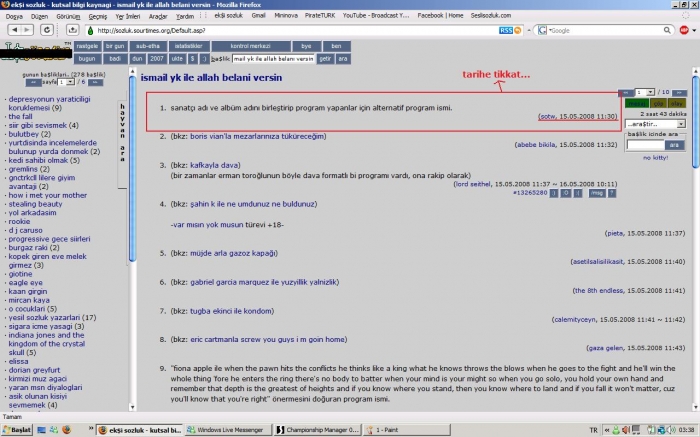Open the entry page number dropdown
Viewport: 700px width, 437px height.
[650, 92]
